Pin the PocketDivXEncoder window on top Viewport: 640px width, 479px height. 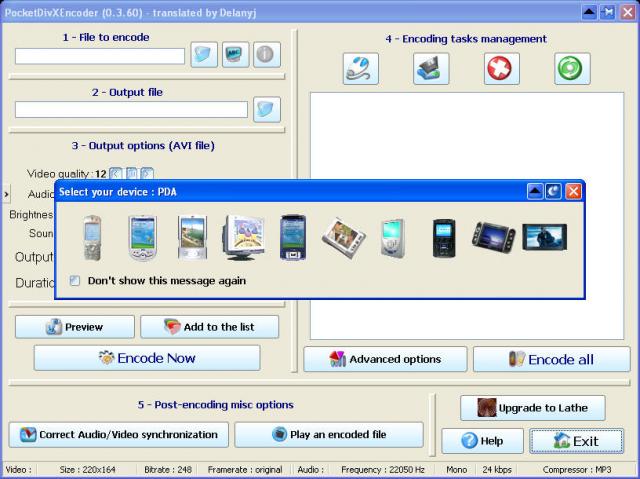[608, 12]
